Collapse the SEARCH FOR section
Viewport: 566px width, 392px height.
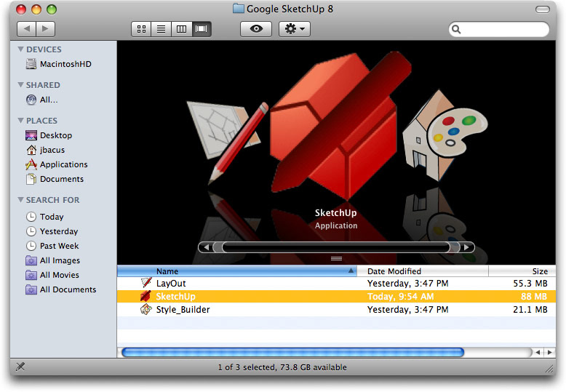(x=20, y=199)
